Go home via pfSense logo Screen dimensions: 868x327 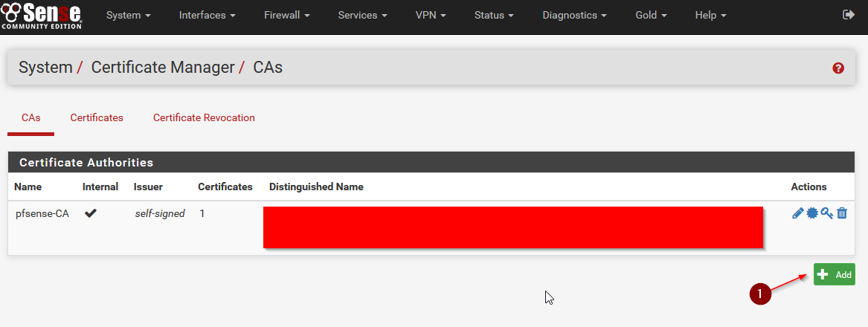pos(42,16)
